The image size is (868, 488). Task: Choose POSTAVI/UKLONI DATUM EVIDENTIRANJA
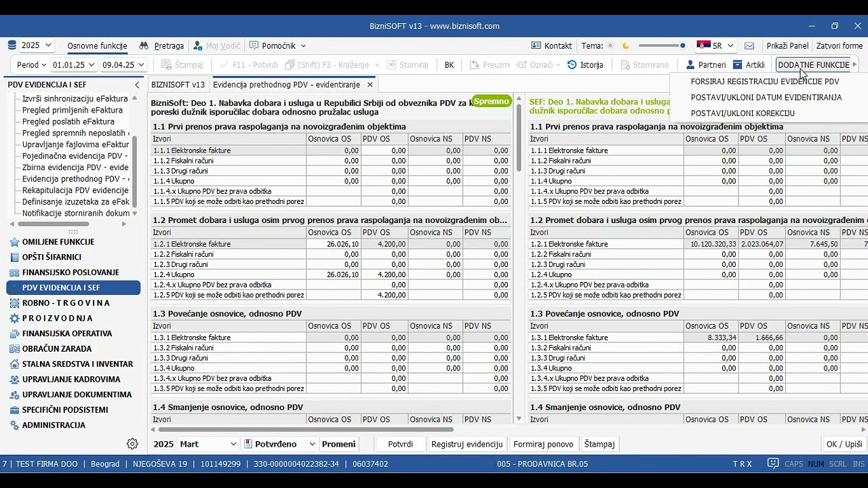[x=766, y=98]
